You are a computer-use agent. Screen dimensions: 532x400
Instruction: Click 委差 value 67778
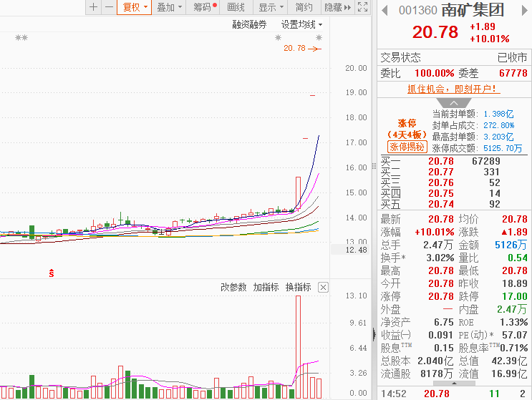click(513, 73)
